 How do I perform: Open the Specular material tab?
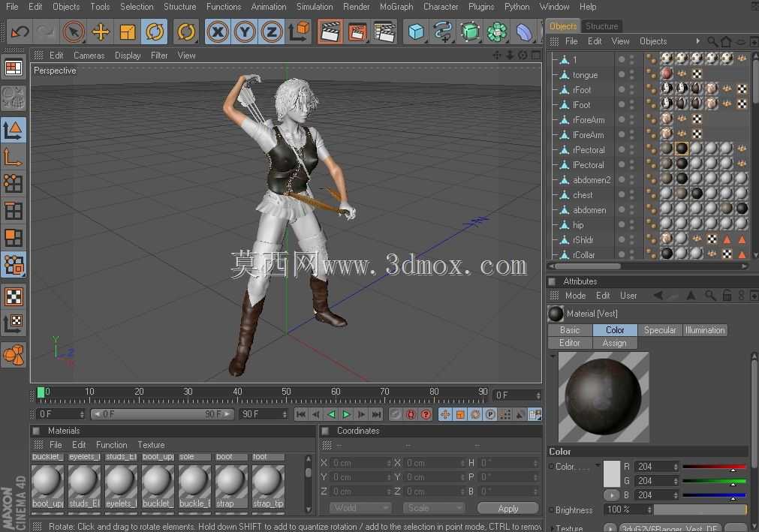660,330
